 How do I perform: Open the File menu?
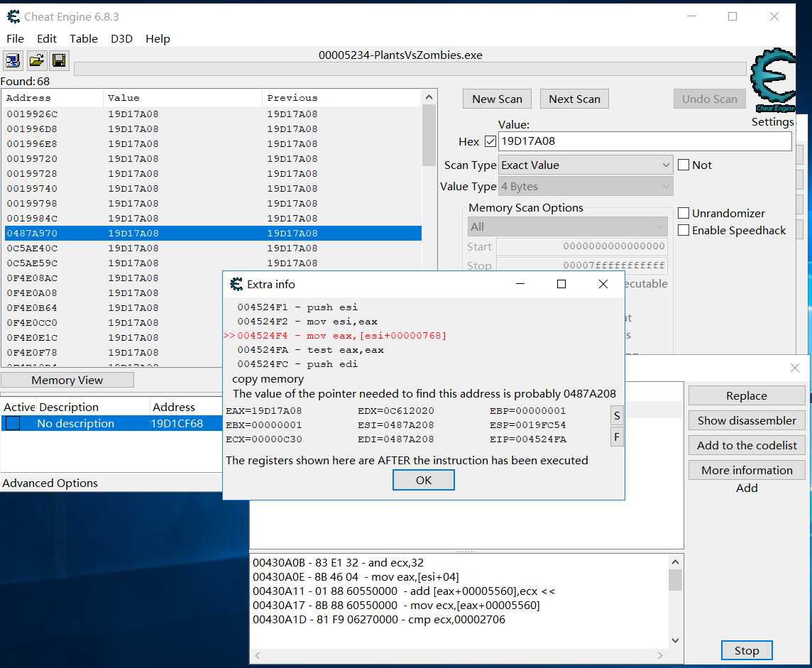coord(15,39)
